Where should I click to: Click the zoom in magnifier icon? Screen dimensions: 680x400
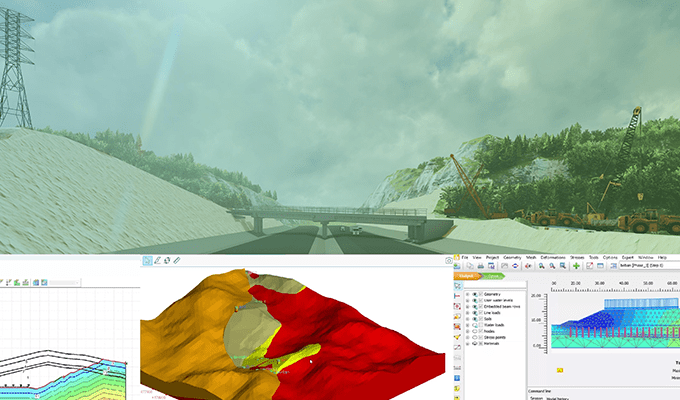coord(540,266)
